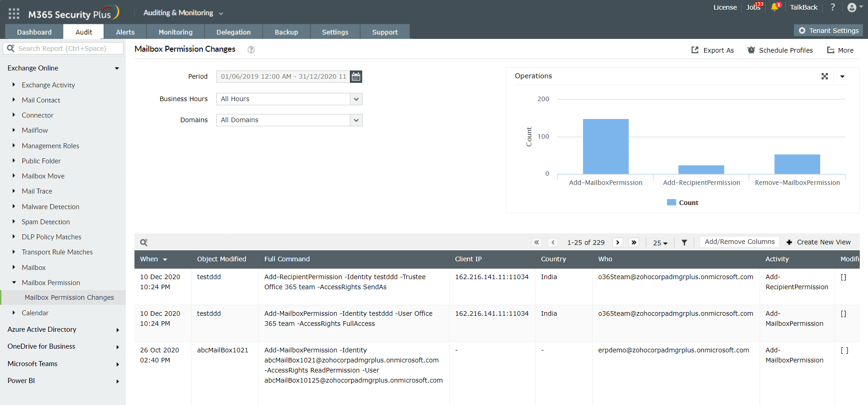868x405 pixels.
Task: Go to the first page of results
Action: coord(537,243)
